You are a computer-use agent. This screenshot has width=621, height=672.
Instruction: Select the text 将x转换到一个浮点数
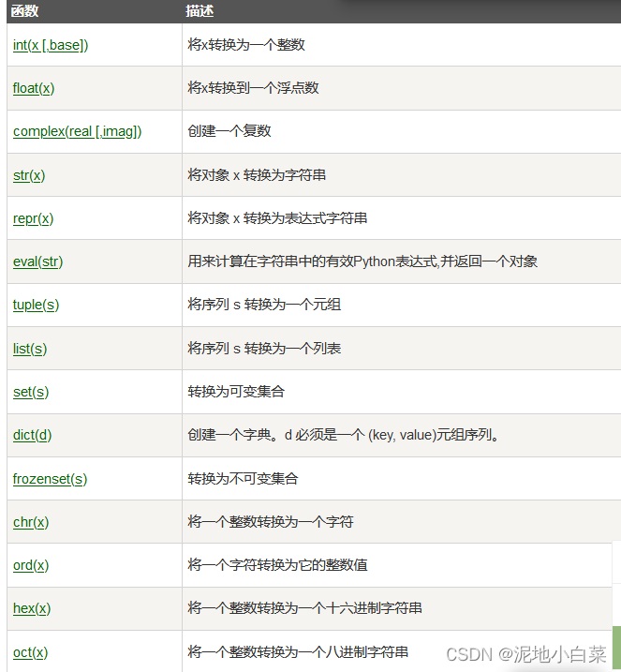[x=253, y=88]
